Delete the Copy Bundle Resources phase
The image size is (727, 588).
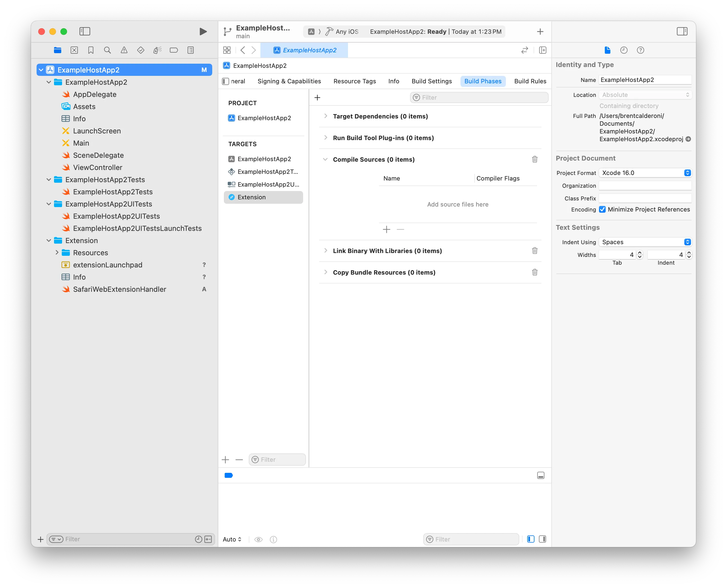coord(534,272)
